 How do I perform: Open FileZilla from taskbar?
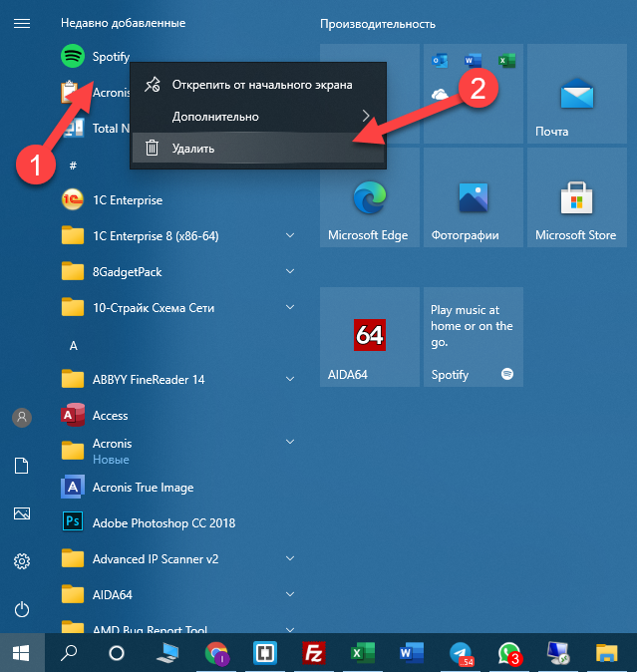click(x=314, y=653)
